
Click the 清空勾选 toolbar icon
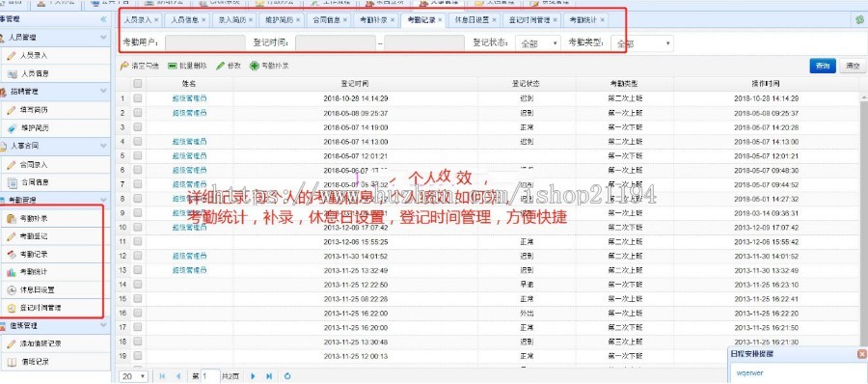[124, 66]
